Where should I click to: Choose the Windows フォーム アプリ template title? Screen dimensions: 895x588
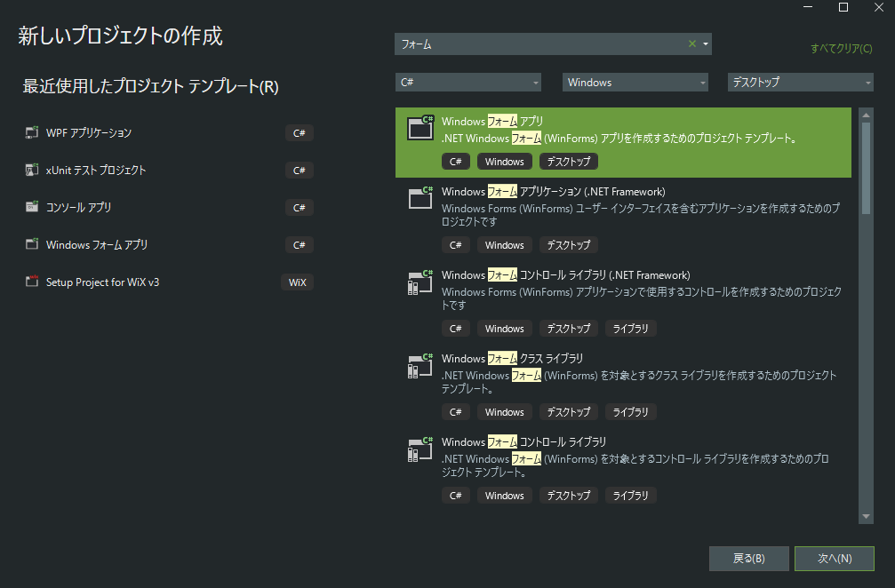[x=492, y=121]
